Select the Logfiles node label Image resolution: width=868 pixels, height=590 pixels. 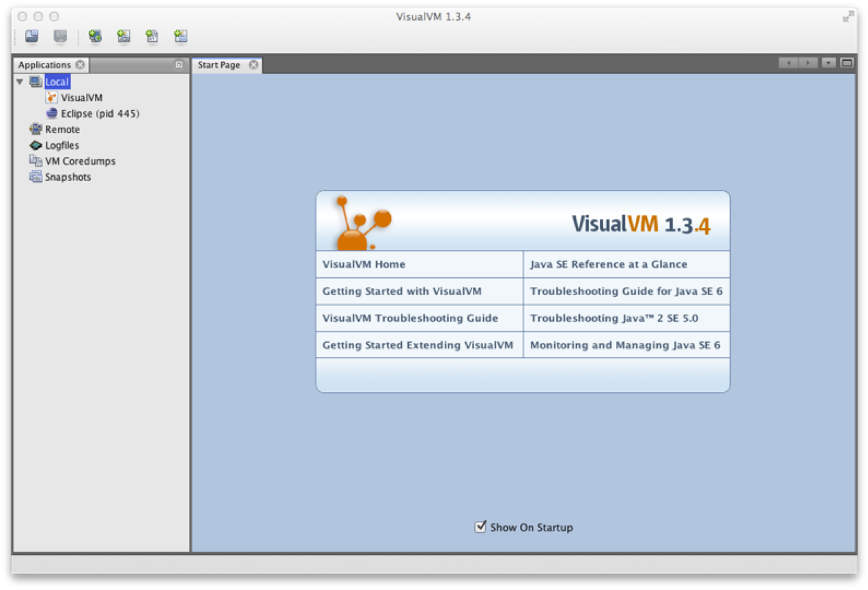[x=62, y=145]
